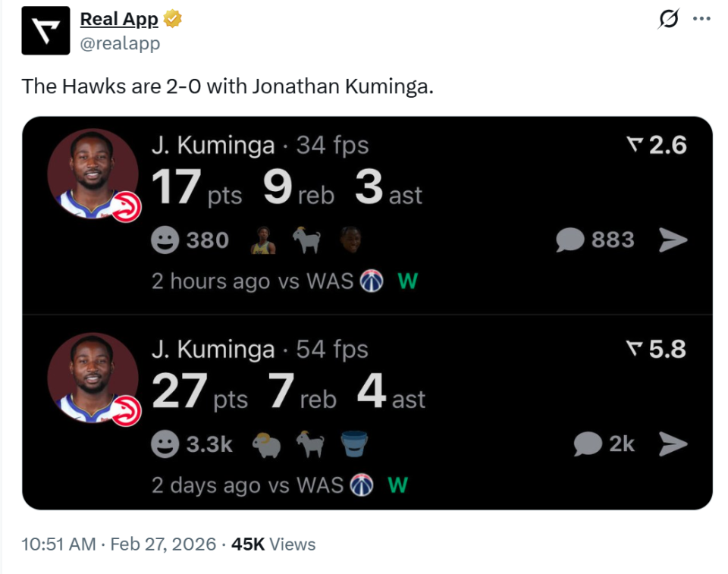Click Kuminga's headshot in the 17-point card
Screen dimensions: 728x574
tap(93, 175)
